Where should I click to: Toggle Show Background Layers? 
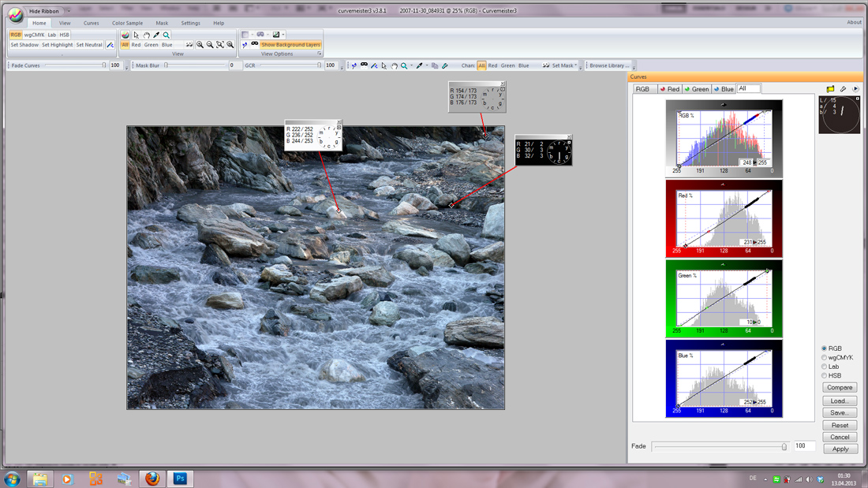click(x=290, y=45)
